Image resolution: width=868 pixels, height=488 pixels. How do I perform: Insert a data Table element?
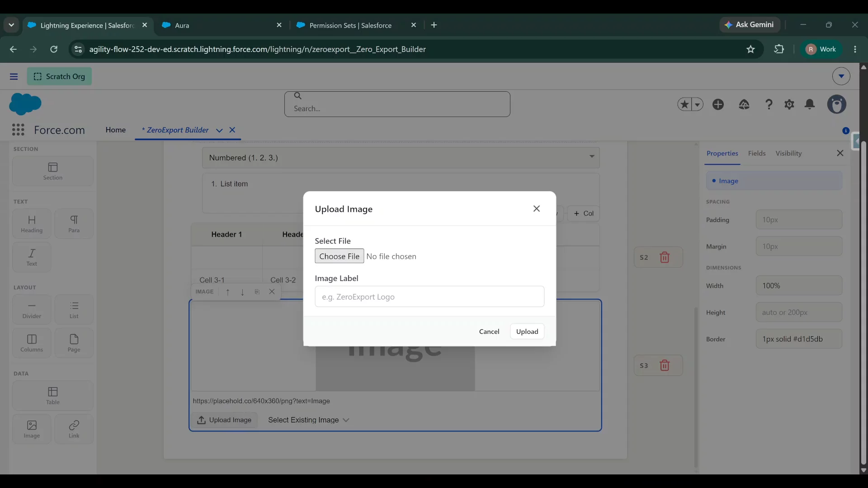(x=53, y=396)
